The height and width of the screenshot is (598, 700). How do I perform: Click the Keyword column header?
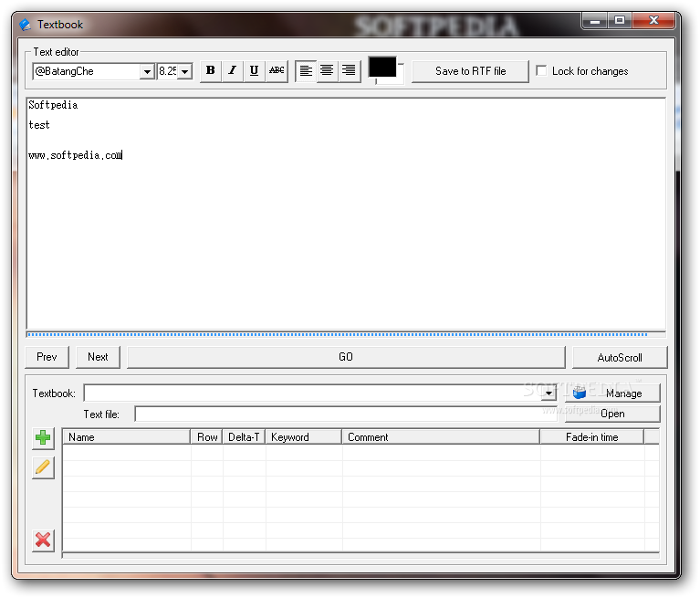304,436
